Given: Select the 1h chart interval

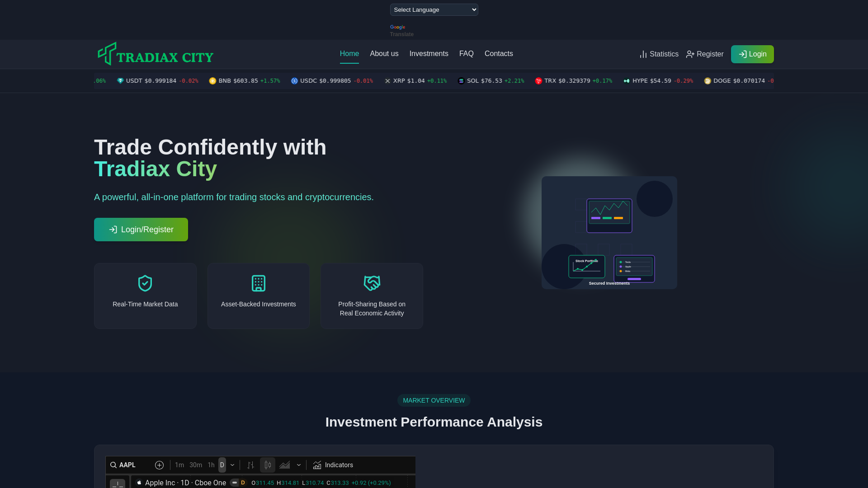Looking at the screenshot, I should pyautogui.click(x=211, y=465).
